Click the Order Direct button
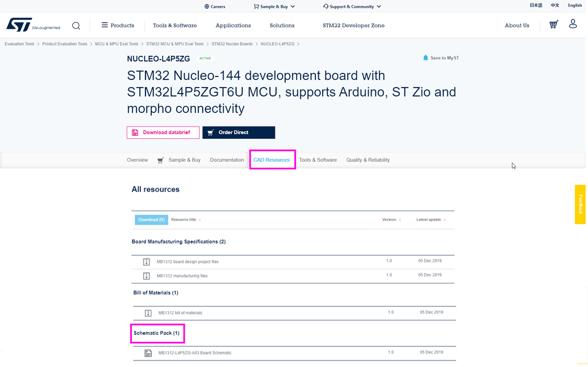Image resolution: width=588 pixels, height=367 pixels. pyautogui.click(x=238, y=132)
